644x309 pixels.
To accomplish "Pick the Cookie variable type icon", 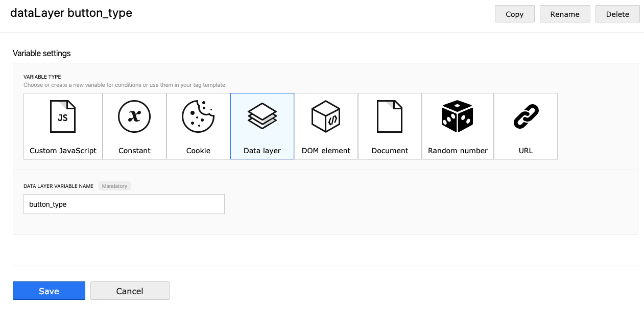I will (x=198, y=117).
